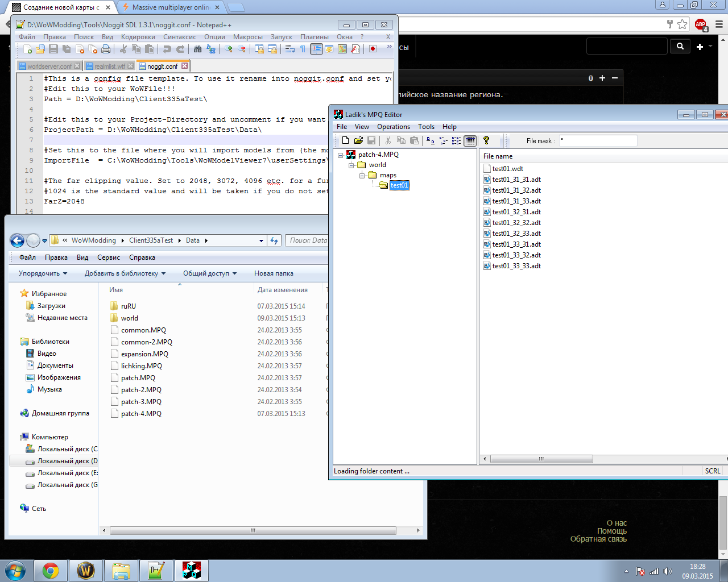Click inside the File mask input field
This screenshot has width=728, height=582.
click(x=598, y=140)
